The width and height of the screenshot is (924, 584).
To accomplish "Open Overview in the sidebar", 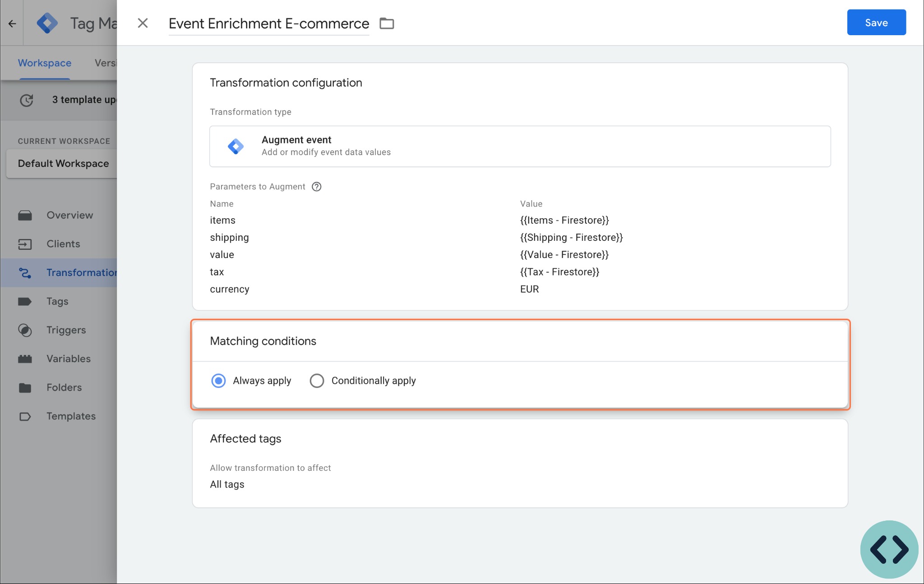I will coord(70,215).
